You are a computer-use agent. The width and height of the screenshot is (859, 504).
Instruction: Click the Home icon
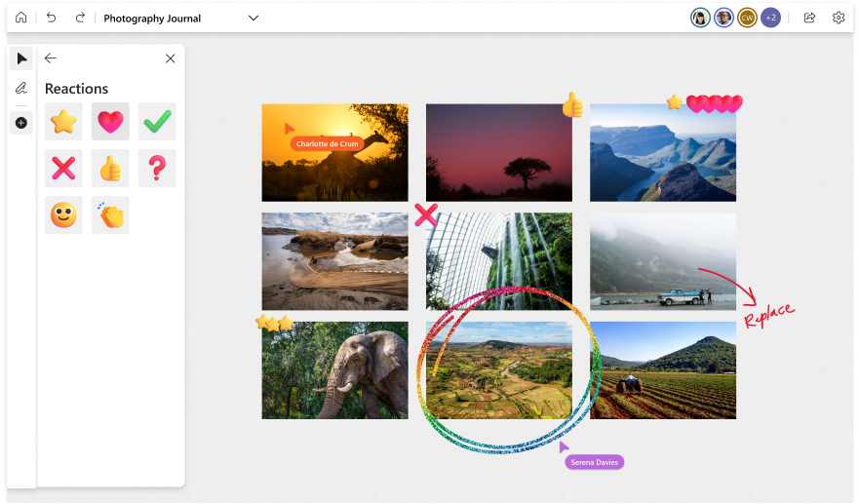[x=21, y=18]
